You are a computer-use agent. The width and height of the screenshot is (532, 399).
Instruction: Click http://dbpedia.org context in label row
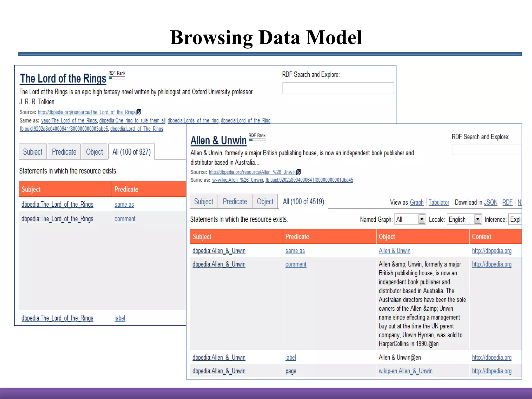[x=492, y=357]
